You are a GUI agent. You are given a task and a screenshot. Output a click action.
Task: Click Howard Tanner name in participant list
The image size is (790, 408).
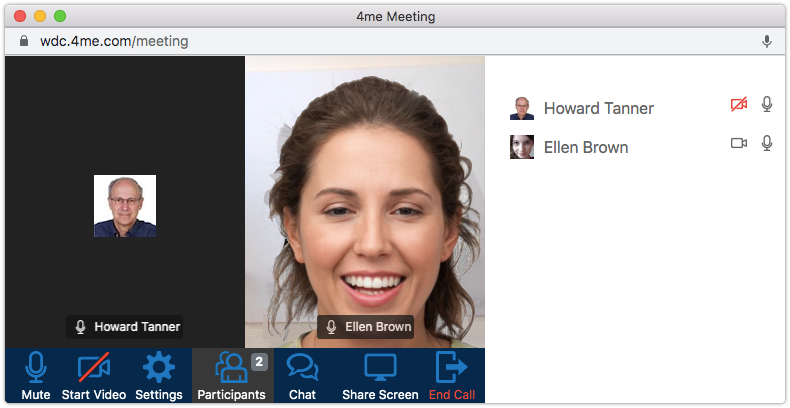(599, 108)
